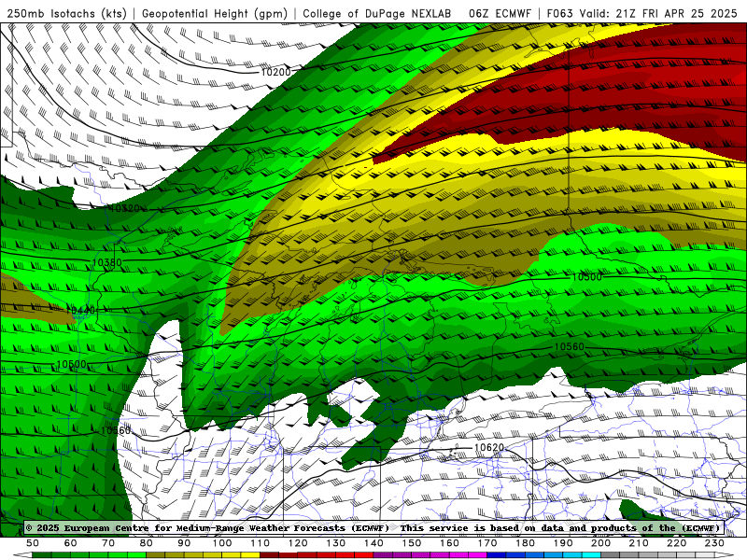
Task: Click the 180 knot legend label
Action: (525, 543)
